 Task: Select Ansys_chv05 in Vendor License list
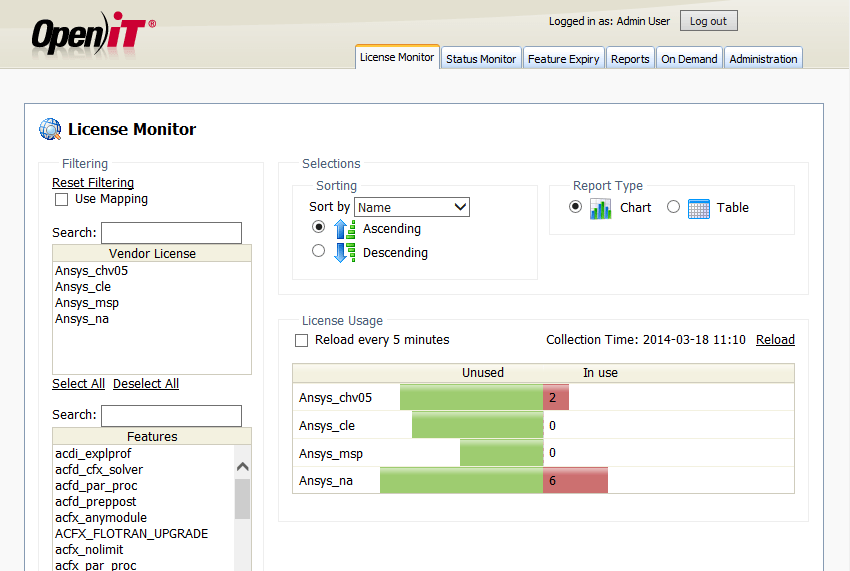152,271
